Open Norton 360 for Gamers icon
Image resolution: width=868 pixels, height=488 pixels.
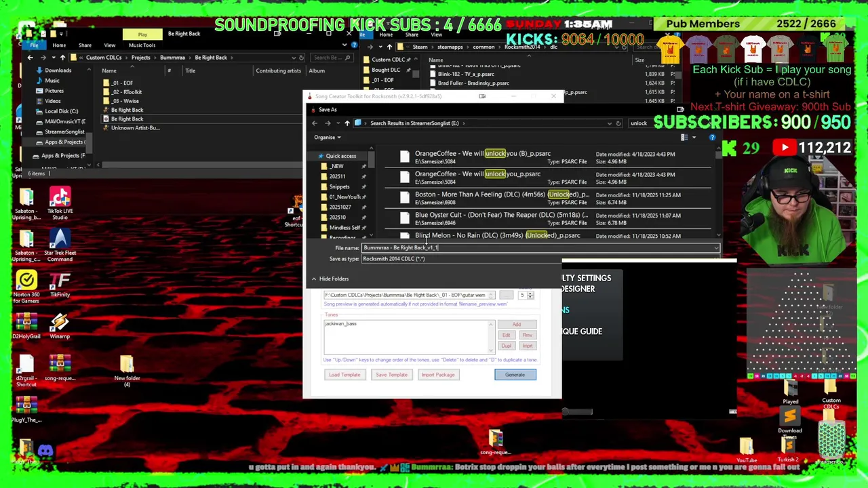[x=26, y=287]
